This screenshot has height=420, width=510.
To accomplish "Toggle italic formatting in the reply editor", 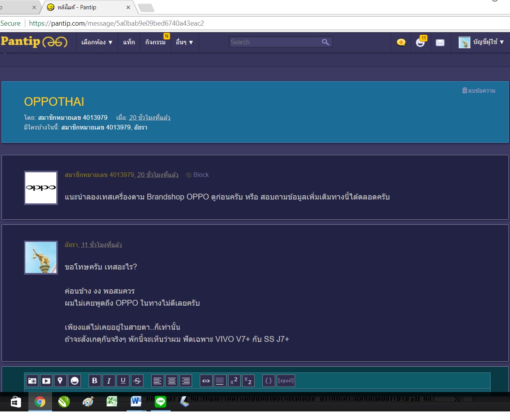I will [x=109, y=381].
